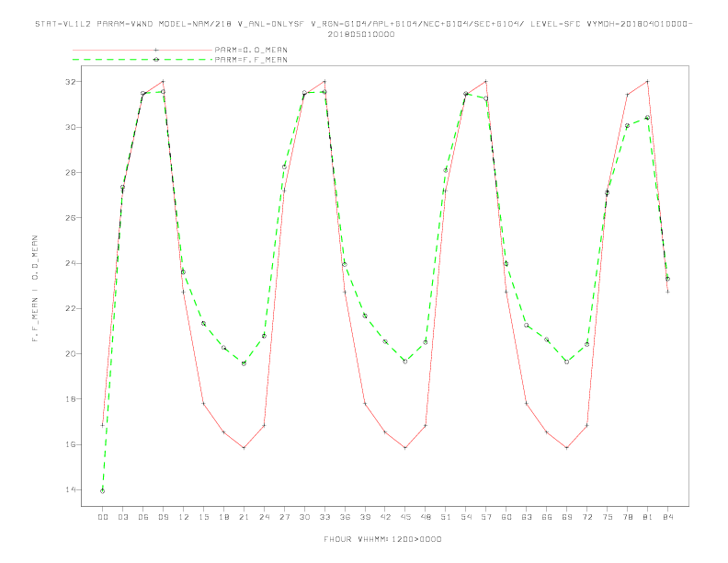Select green F.F_MEAN circle marker at hour 21
The width and height of the screenshot is (728, 563).
(244, 363)
